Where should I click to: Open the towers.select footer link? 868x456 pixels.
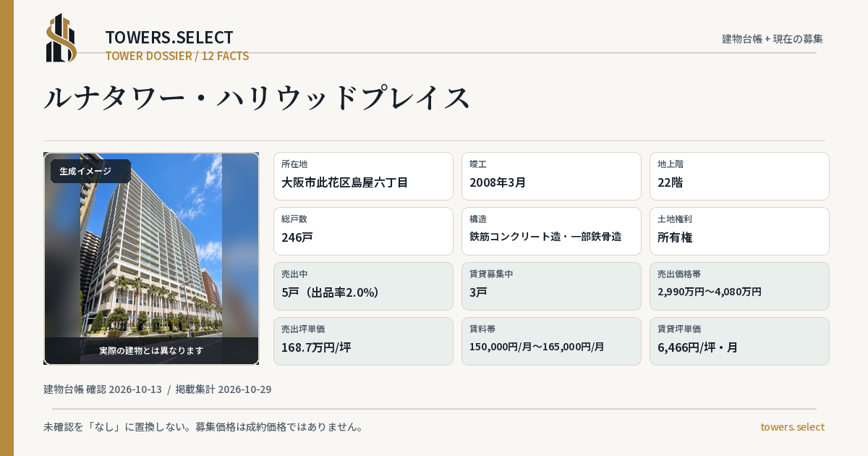click(792, 427)
